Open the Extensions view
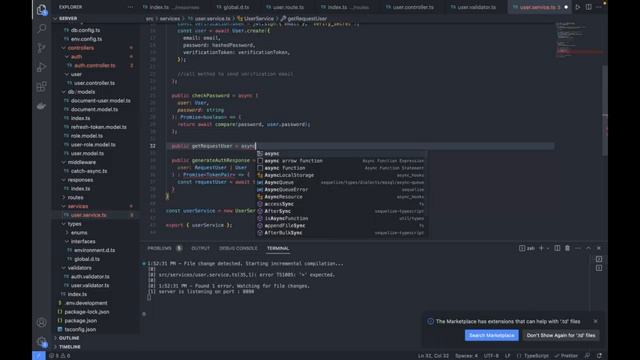Image resolution: width=640 pixels, height=360 pixels. (42, 86)
